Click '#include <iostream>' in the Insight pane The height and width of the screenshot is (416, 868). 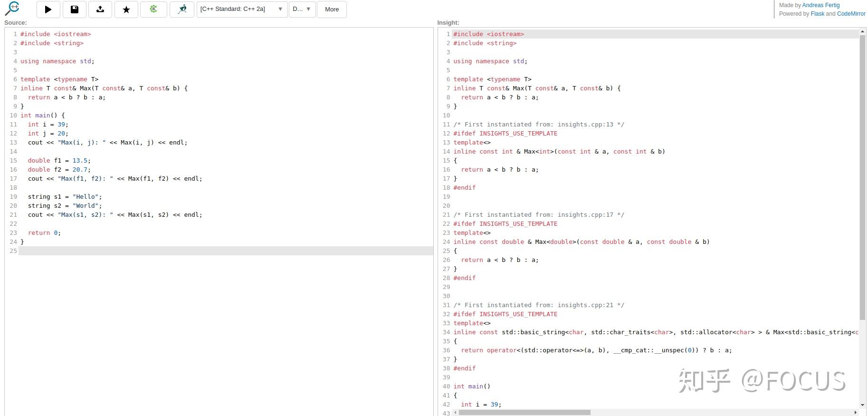point(489,34)
